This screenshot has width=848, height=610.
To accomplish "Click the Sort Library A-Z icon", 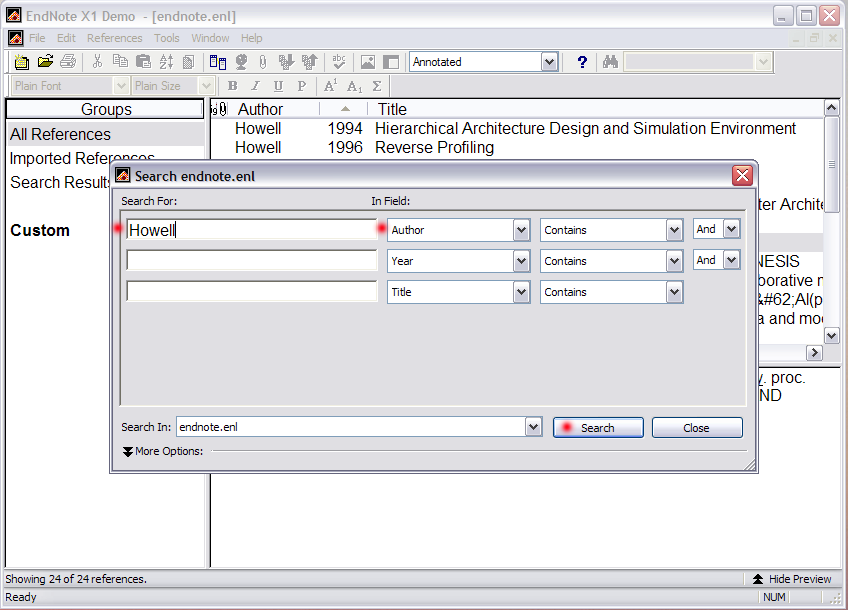I will [166, 62].
